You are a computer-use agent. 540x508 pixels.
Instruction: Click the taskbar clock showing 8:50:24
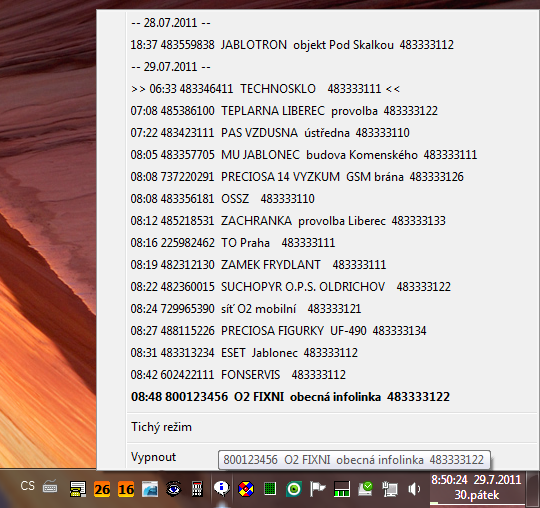tap(476, 487)
